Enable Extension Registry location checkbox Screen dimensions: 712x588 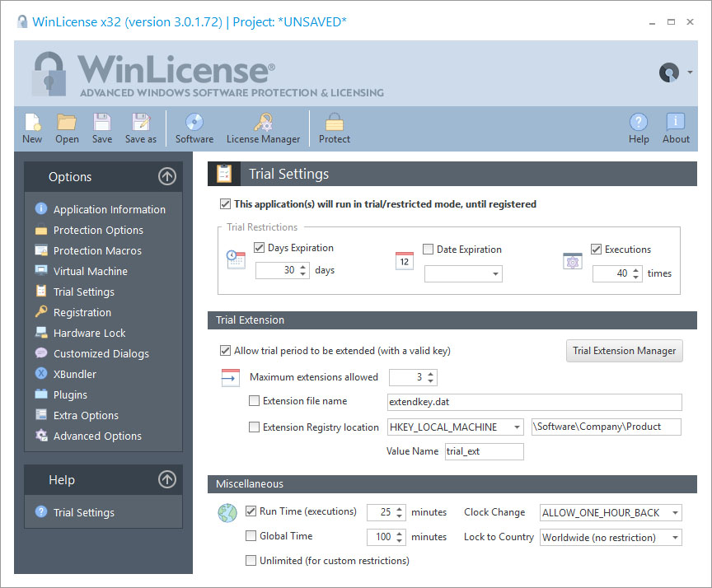point(254,427)
